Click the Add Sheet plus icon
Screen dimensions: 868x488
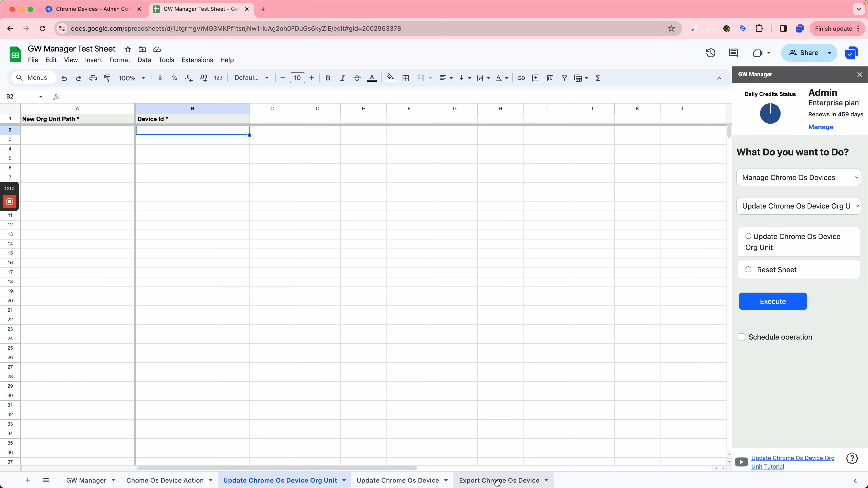coord(28,480)
